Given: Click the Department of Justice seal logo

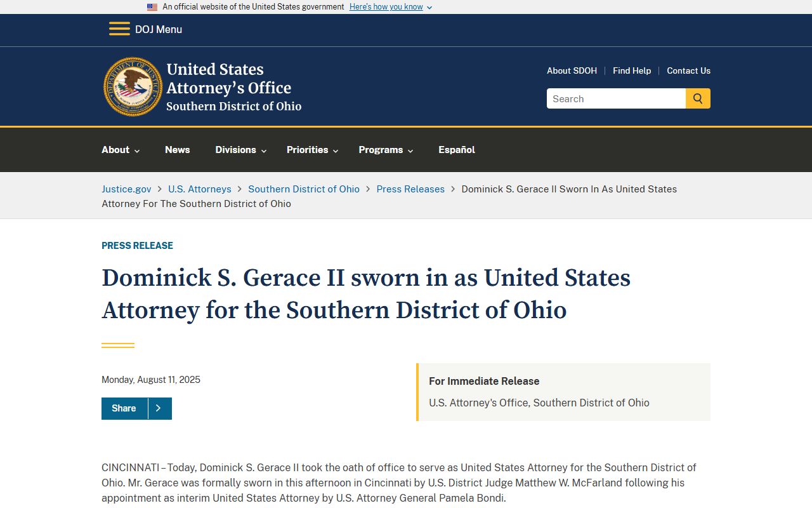Looking at the screenshot, I should (x=133, y=87).
